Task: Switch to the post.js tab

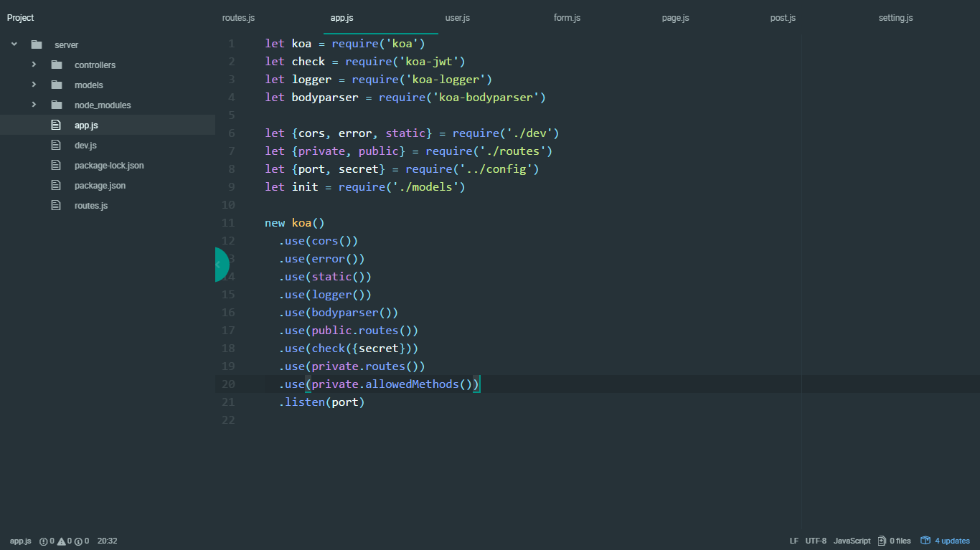Action: [783, 18]
